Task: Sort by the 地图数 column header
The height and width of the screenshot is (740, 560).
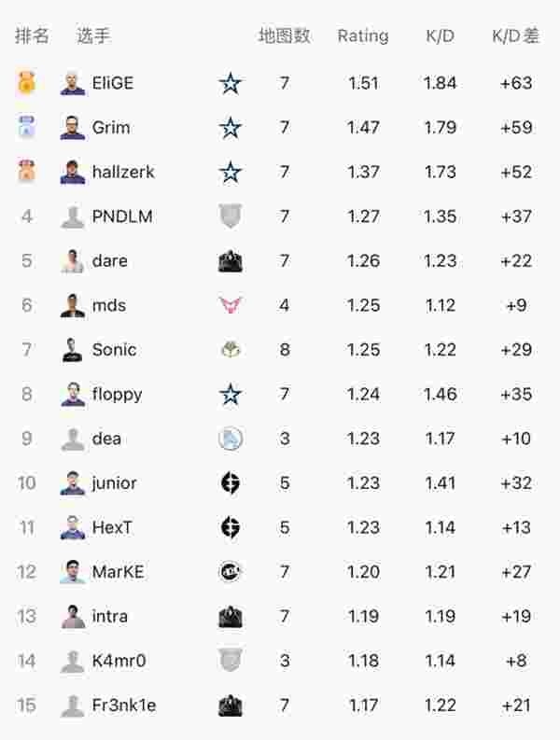Action: [285, 35]
